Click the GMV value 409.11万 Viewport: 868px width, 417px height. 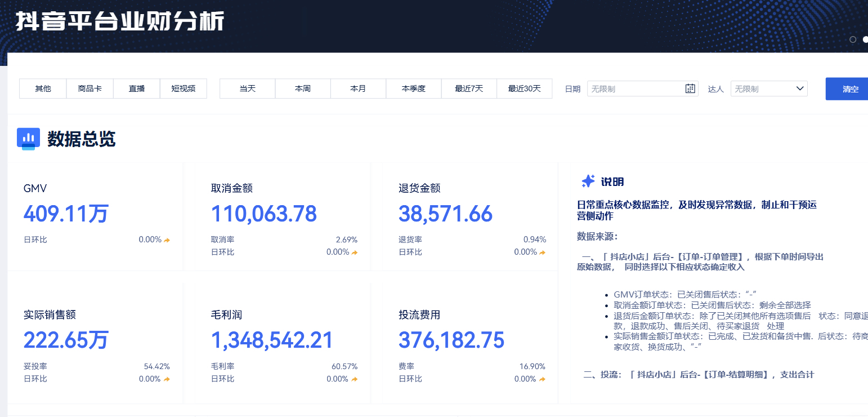[66, 214]
